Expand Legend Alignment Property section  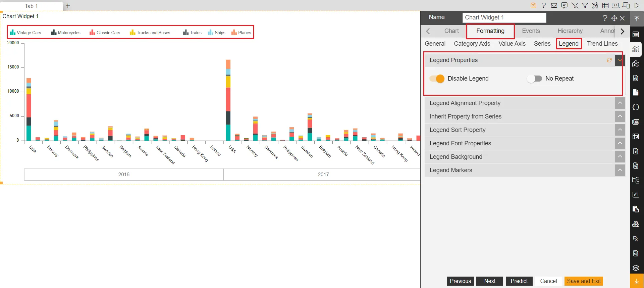(620, 103)
